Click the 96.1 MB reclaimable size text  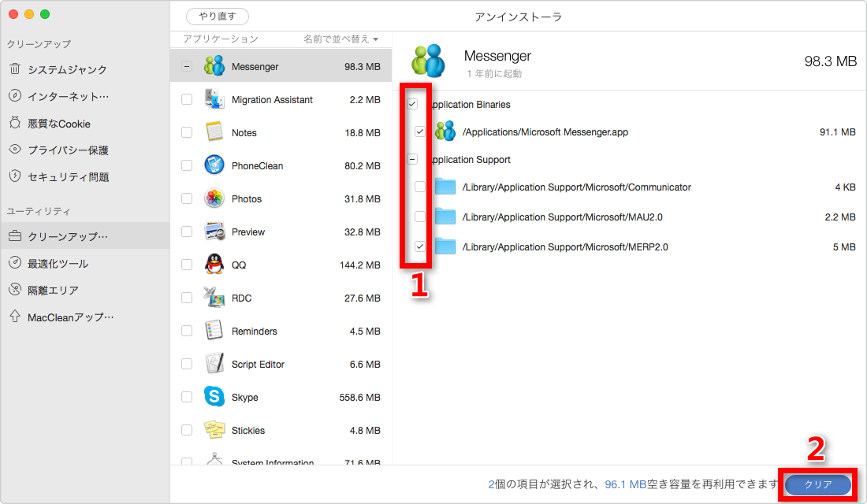coord(626,484)
